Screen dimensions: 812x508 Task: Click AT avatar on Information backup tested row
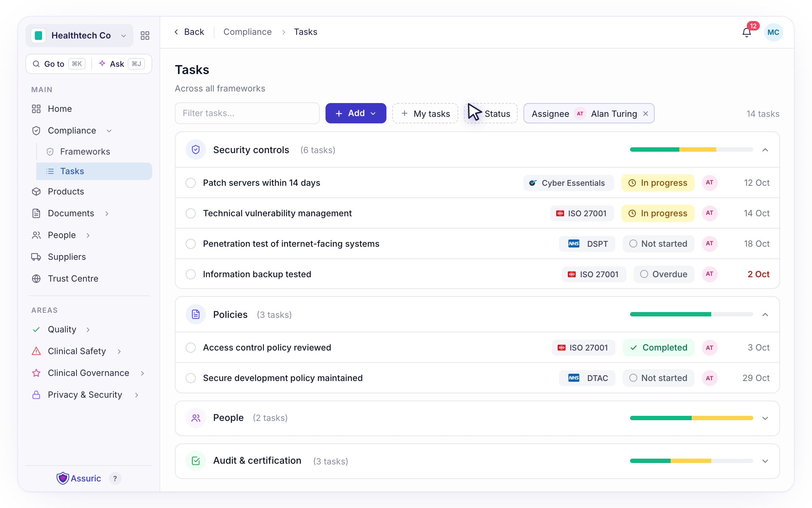(x=709, y=274)
